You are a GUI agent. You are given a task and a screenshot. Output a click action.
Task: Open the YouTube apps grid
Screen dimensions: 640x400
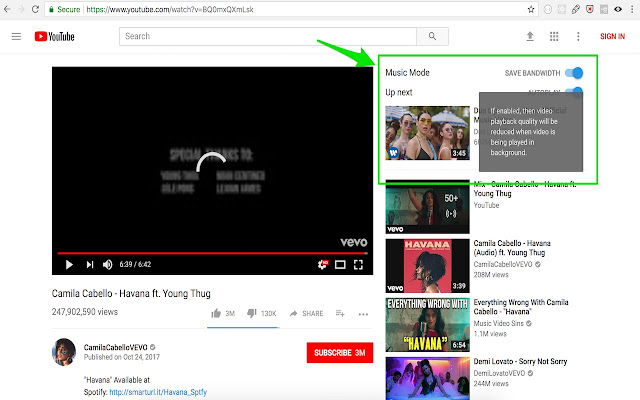click(x=554, y=36)
